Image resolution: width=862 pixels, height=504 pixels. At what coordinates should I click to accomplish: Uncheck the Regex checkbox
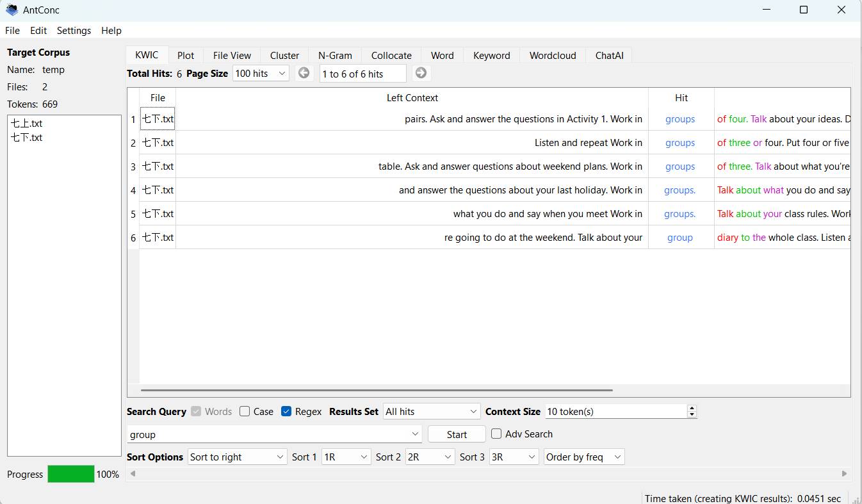click(286, 412)
